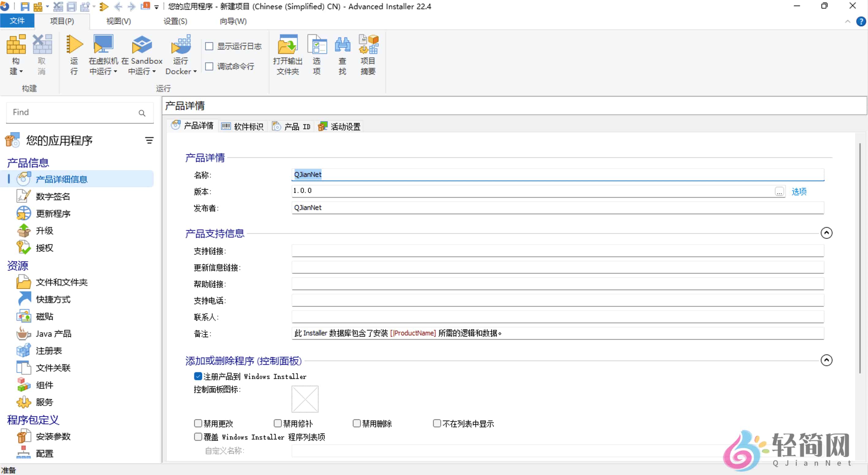Enable the 显示运行日志 checkbox
Viewport: 868px width, 475px height.
tap(209, 46)
